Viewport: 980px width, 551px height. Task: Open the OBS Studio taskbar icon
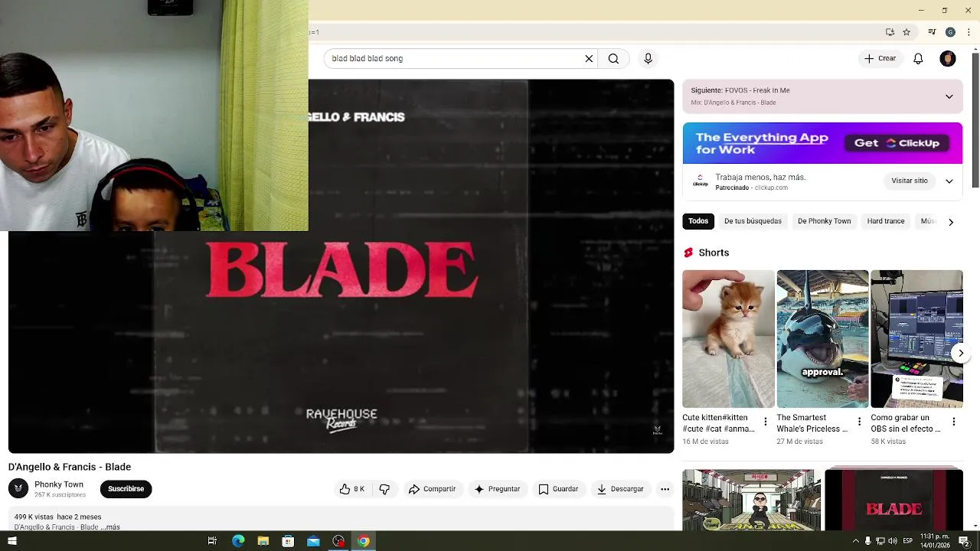[338, 541]
